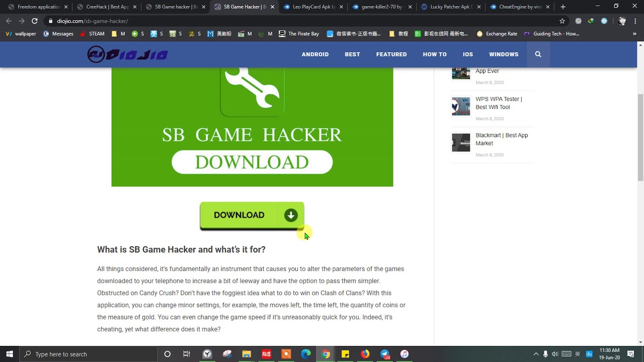The image size is (644, 362).
Task: Open the Windows notification center
Action: tap(631, 354)
